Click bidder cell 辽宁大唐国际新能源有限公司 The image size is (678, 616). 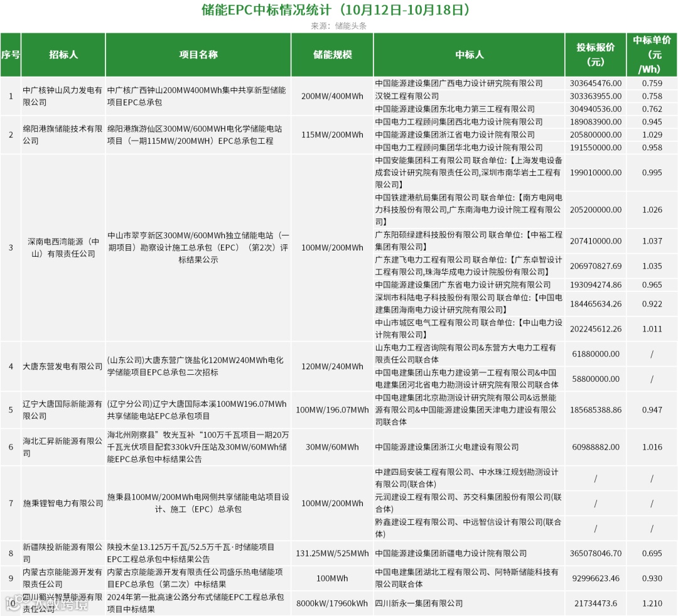click(x=63, y=409)
